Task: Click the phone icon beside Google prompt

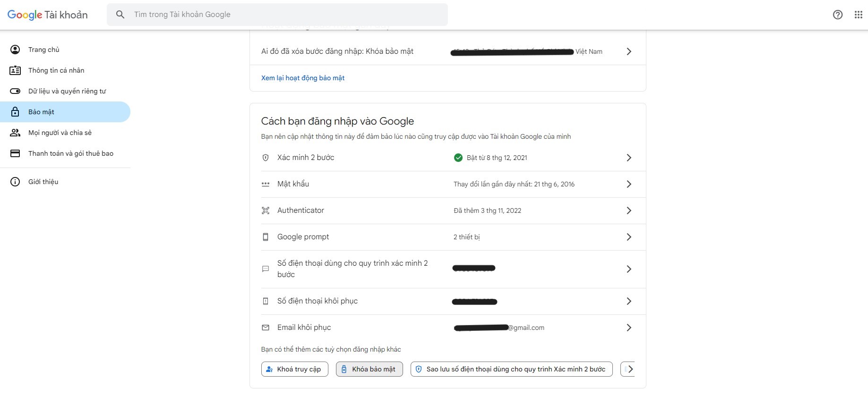Action: click(x=266, y=237)
